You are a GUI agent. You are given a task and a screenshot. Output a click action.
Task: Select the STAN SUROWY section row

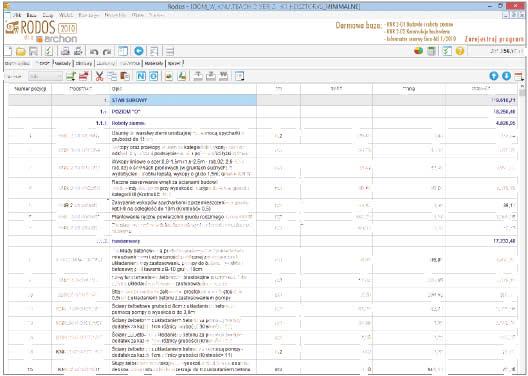pos(263,100)
